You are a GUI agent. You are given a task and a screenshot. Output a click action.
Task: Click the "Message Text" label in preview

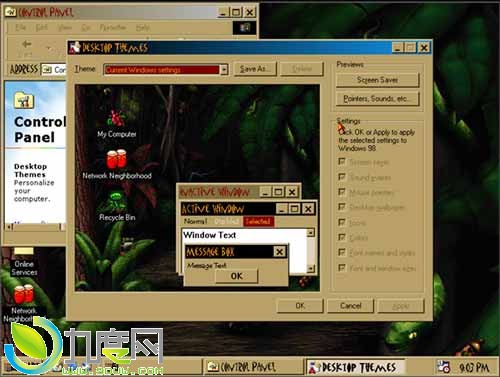(x=207, y=265)
